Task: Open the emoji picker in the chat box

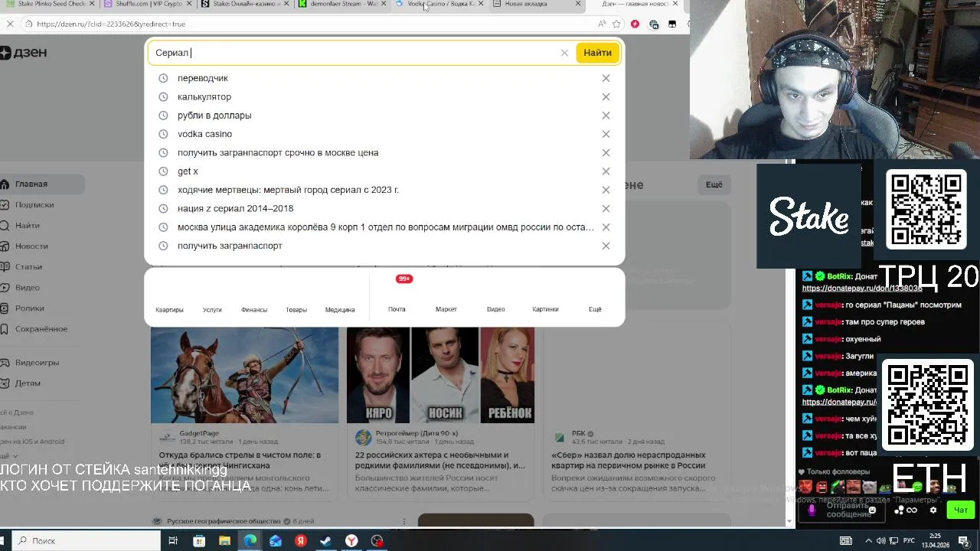Action: click(872, 510)
